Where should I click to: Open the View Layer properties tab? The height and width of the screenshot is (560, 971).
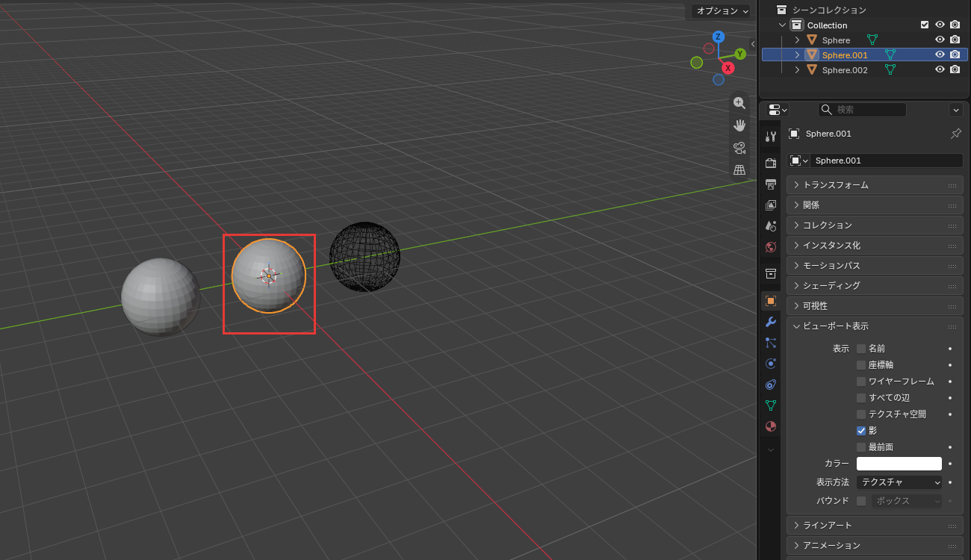pos(771,205)
